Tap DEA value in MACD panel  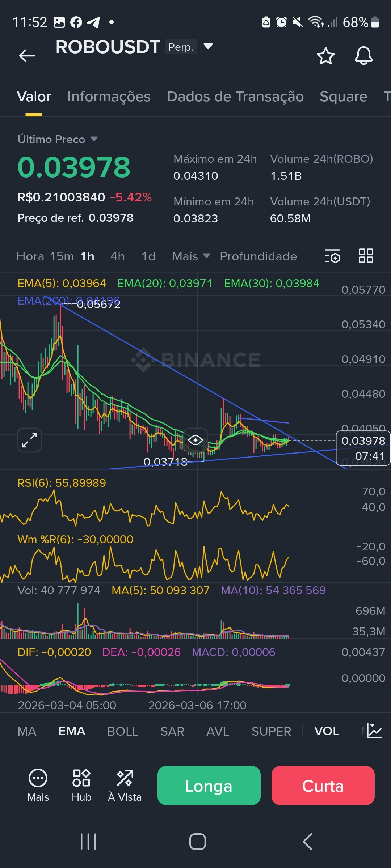click(141, 652)
